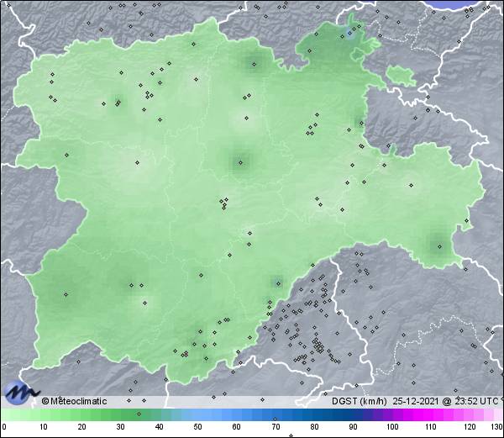
Task: Click the blue-shaded station marker at the map top
Action: pos(349,33)
